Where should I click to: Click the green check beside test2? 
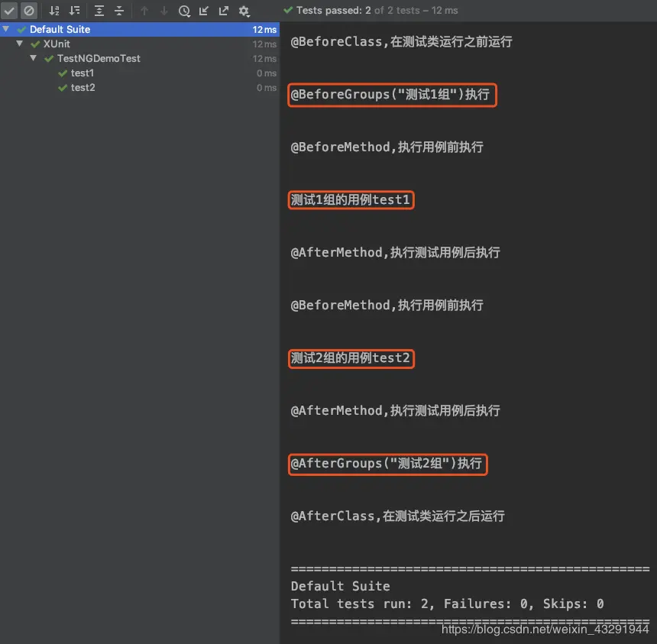coord(63,88)
